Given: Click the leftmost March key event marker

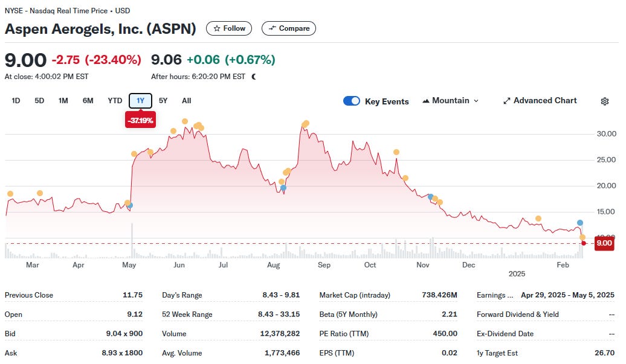Looking at the screenshot, I should 10,194.
